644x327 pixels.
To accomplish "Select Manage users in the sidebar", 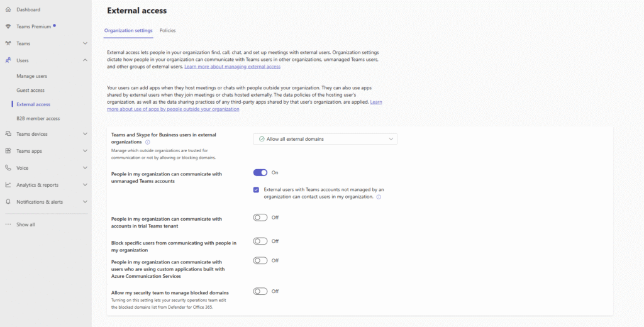I will pos(31,76).
